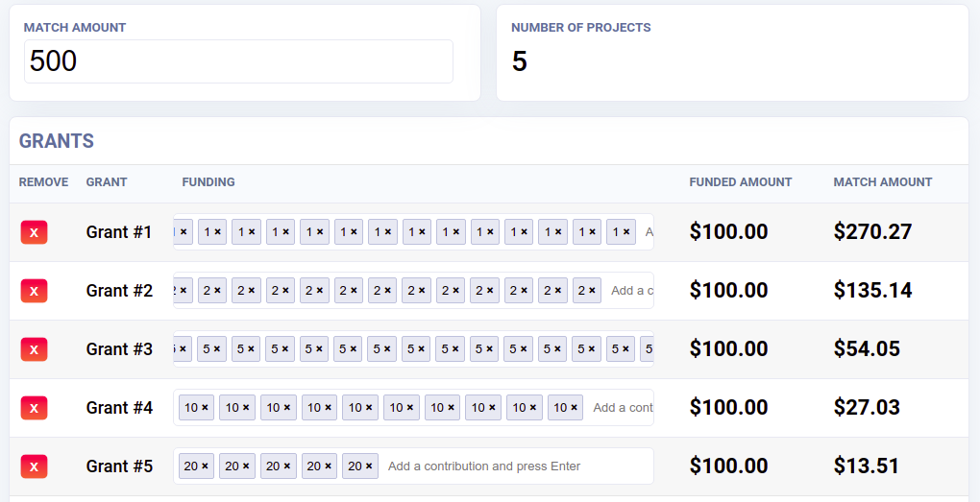
Task: Click Grant #4 add contribution text field
Action: [622, 408]
